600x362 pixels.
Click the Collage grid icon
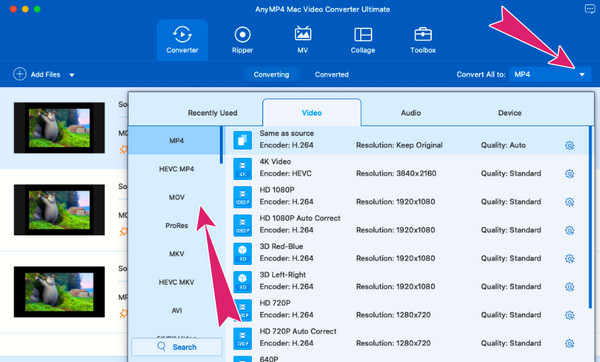click(363, 34)
